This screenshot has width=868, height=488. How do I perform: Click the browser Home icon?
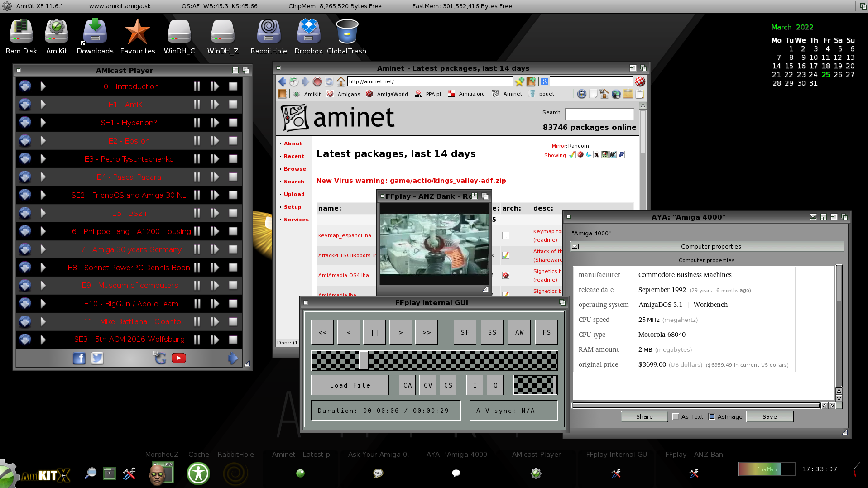tap(341, 81)
